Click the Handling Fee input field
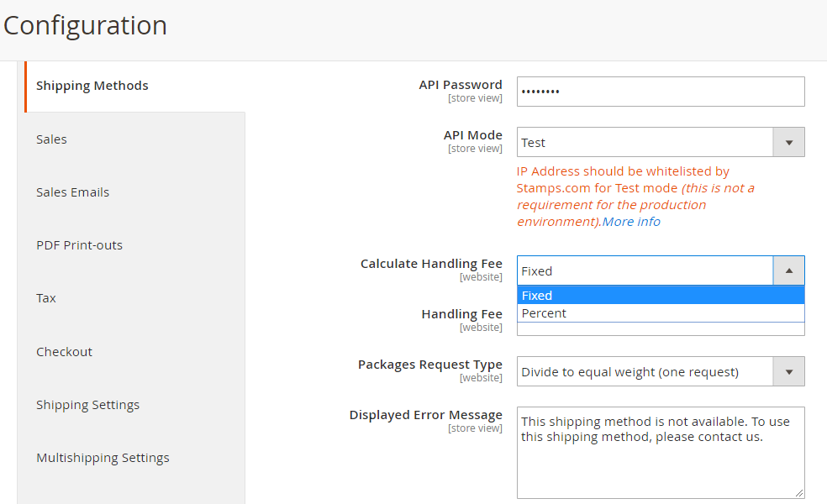The image size is (827, 504). click(660, 329)
